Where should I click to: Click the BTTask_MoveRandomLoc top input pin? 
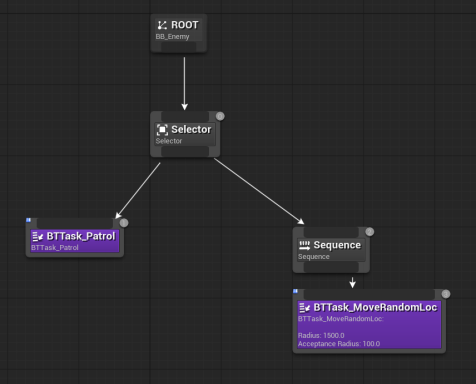[x=369, y=295]
